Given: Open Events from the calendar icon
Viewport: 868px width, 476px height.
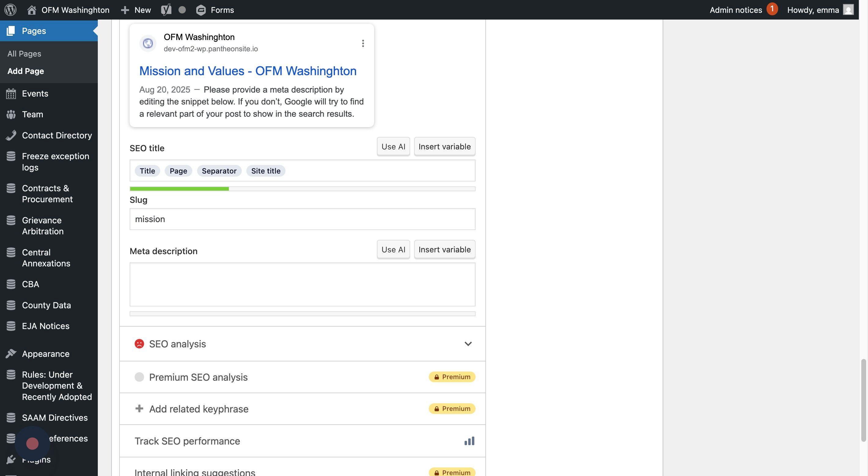Looking at the screenshot, I should [11, 94].
